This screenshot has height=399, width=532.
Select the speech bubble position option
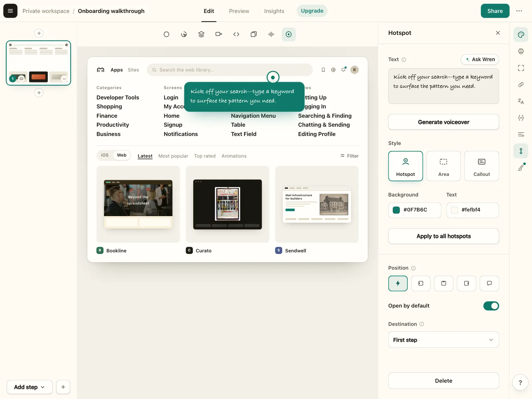click(x=489, y=284)
